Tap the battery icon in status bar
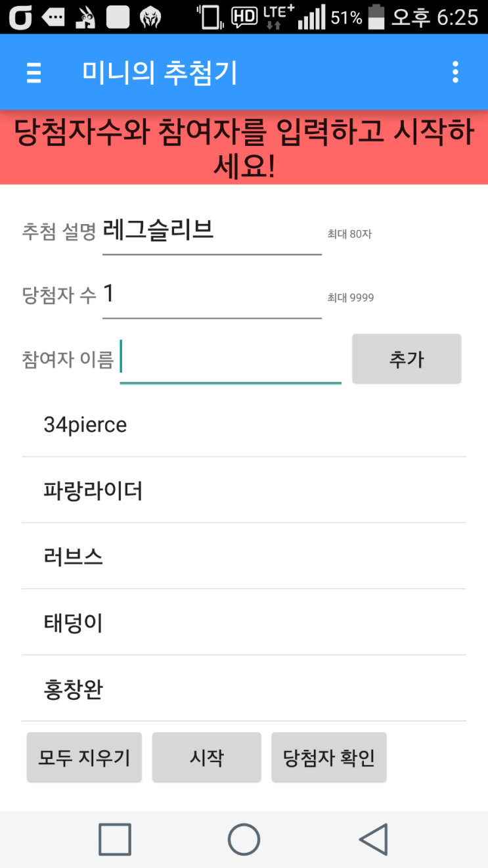The width and height of the screenshot is (488, 868). [376, 17]
